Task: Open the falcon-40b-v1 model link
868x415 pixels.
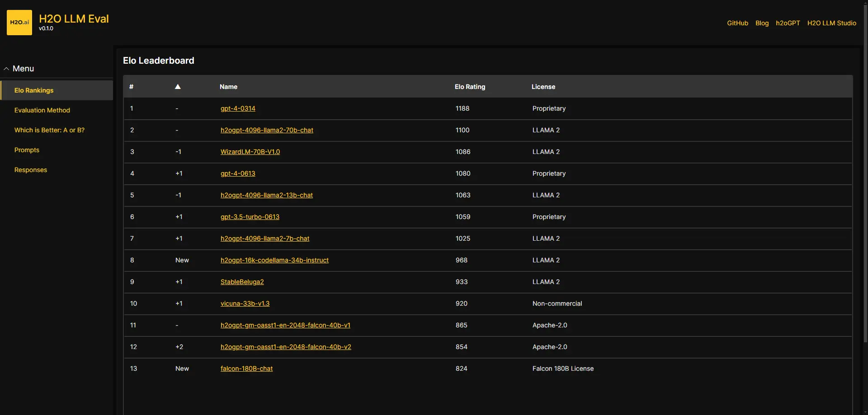Action: click(x=285, y=325)
